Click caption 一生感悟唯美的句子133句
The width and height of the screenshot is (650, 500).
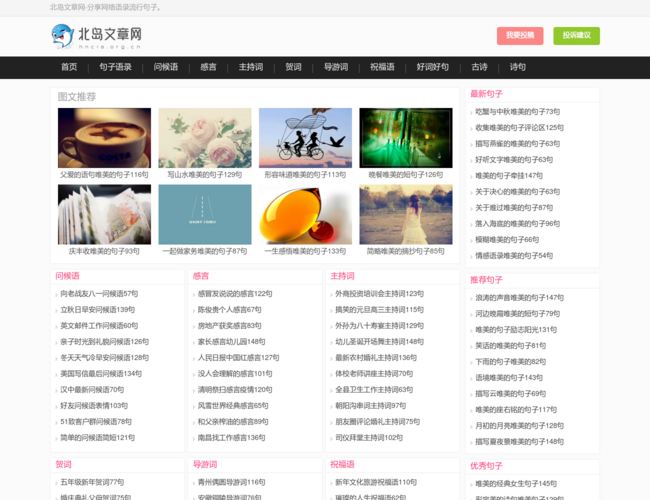[306, 251]
